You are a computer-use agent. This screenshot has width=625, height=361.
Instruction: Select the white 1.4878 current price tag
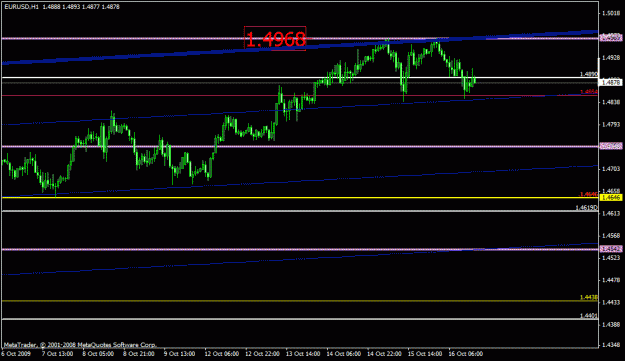coord(611,82)
